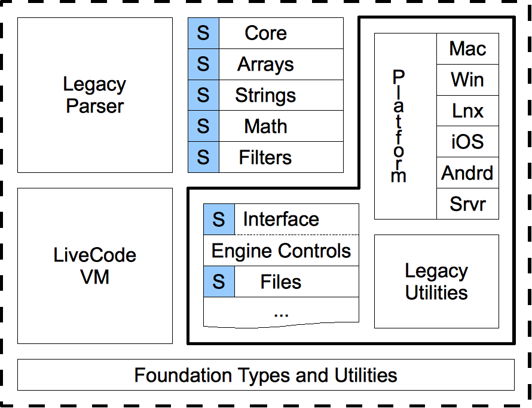The height and width of the screenshot is (408, 532).
Task: Select the Srvr platform cell
Action: (467, 203)
